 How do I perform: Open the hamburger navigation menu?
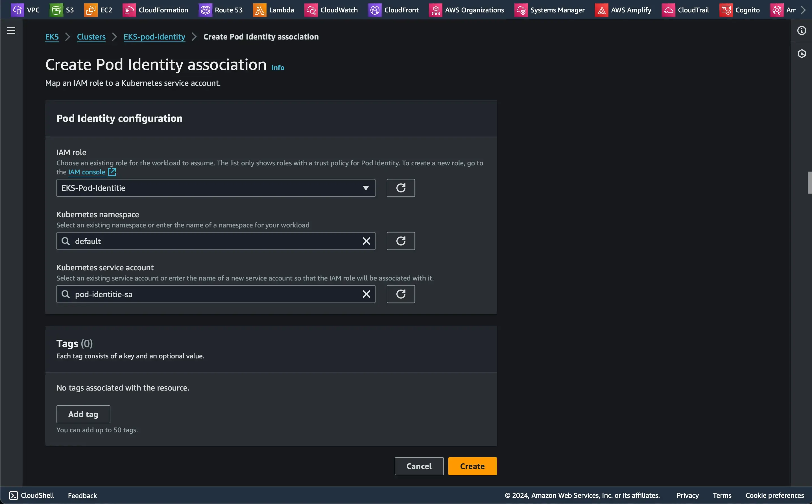tap(11, 31)
